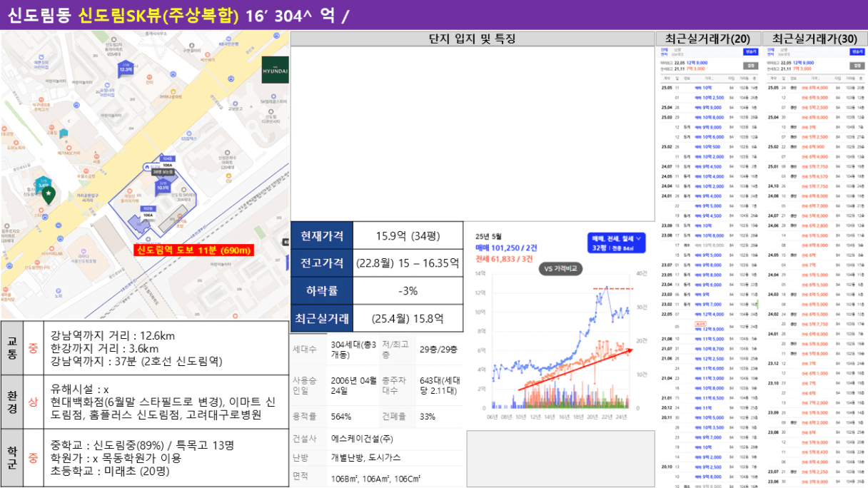Click the 전세 6억 2,800 row dated 24.06
Viewport: 868px width, 488px height.
tap(815, 225)
